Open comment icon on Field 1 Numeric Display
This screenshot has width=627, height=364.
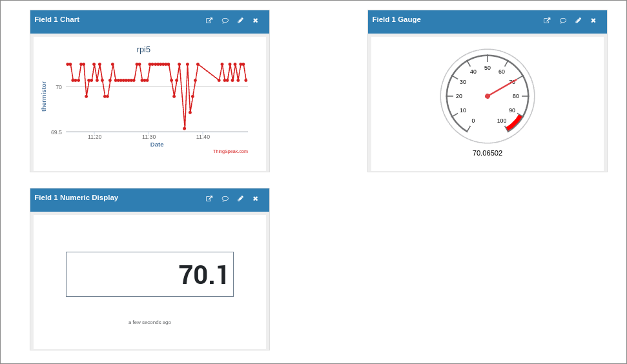[x=225, y=199]
